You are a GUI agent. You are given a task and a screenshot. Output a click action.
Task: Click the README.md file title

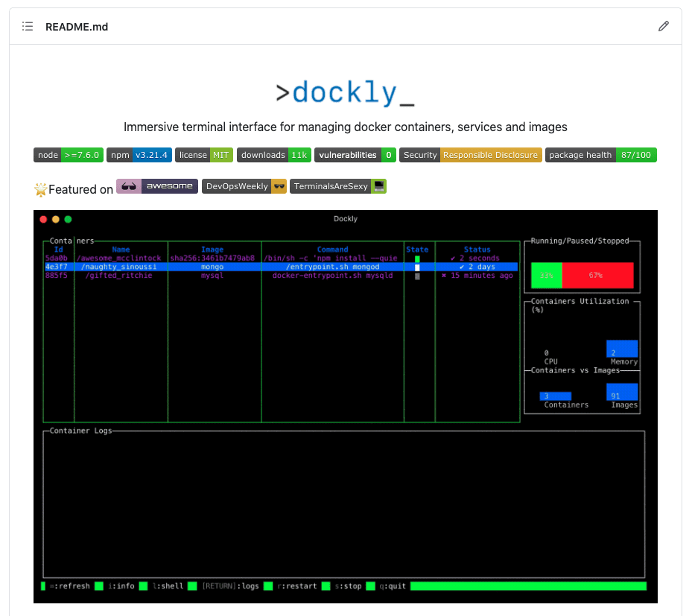pyautogui.click(x=77, y=27)
